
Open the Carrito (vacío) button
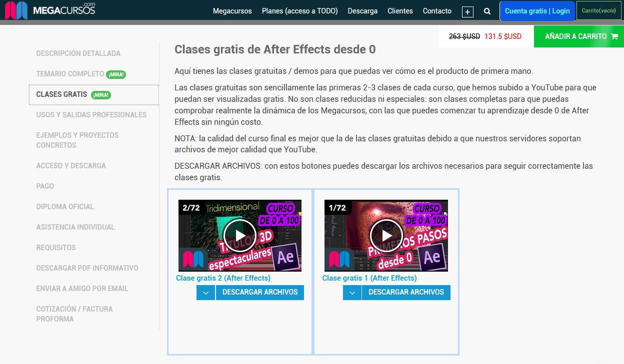click(x=598, y=10)
